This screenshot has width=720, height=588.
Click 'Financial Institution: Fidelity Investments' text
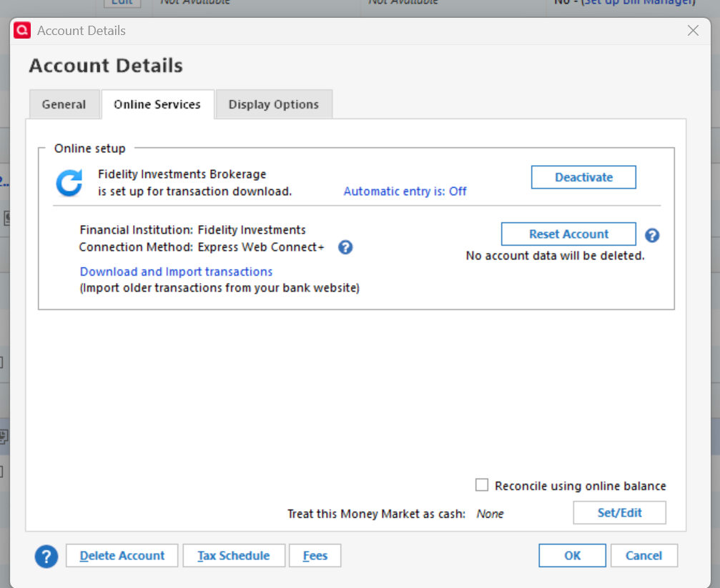(x=193, y=230)
